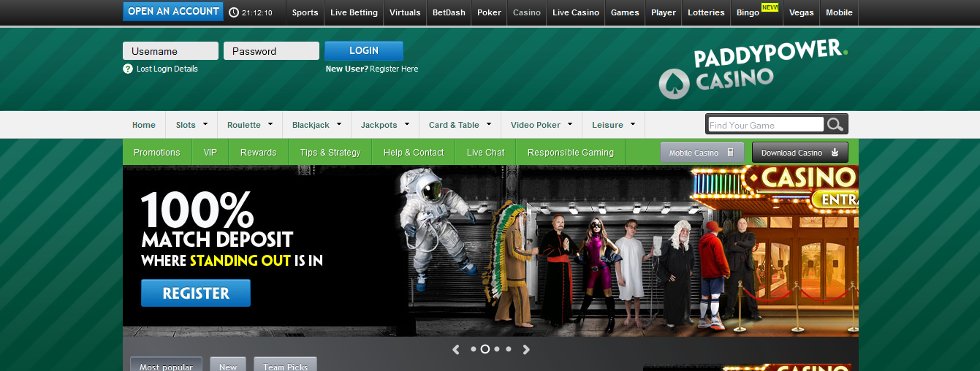
Task: Switch to Most popular tab
Action: point(166,364)
